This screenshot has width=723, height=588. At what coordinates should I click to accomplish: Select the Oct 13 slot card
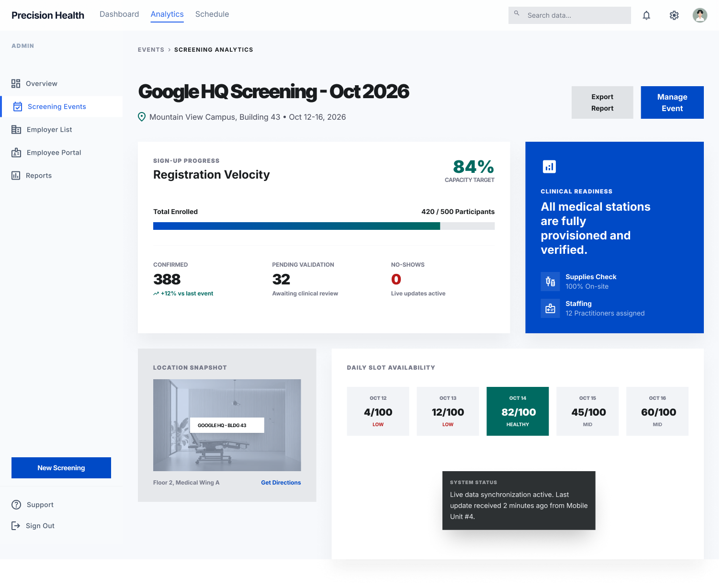pos(448,411)
